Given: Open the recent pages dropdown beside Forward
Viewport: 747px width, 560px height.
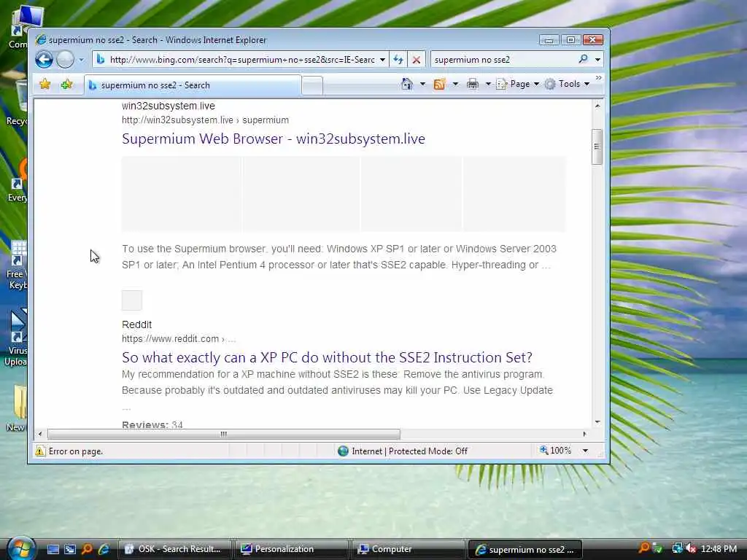Looking at the screenshot, I should coord(81,60).
